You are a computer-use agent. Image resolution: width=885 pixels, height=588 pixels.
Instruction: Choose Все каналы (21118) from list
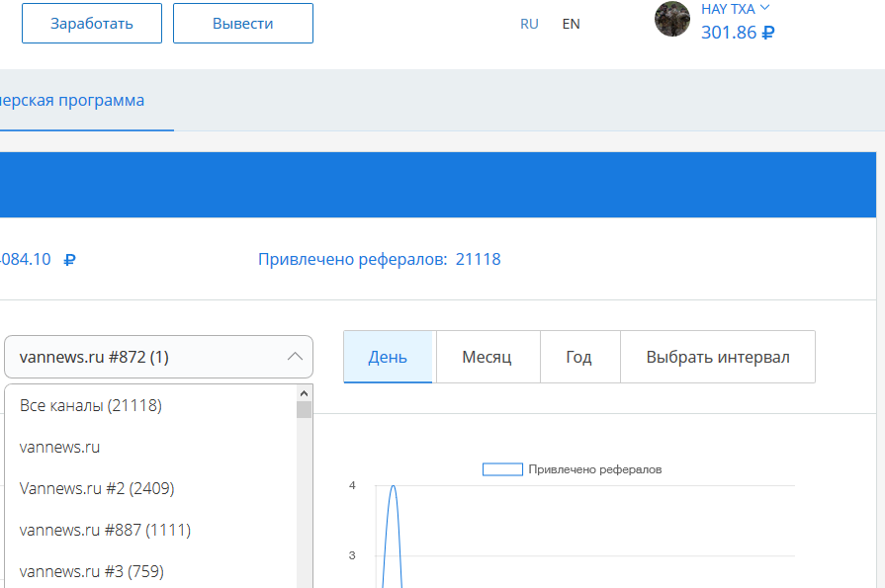click(x=150, y=405)
